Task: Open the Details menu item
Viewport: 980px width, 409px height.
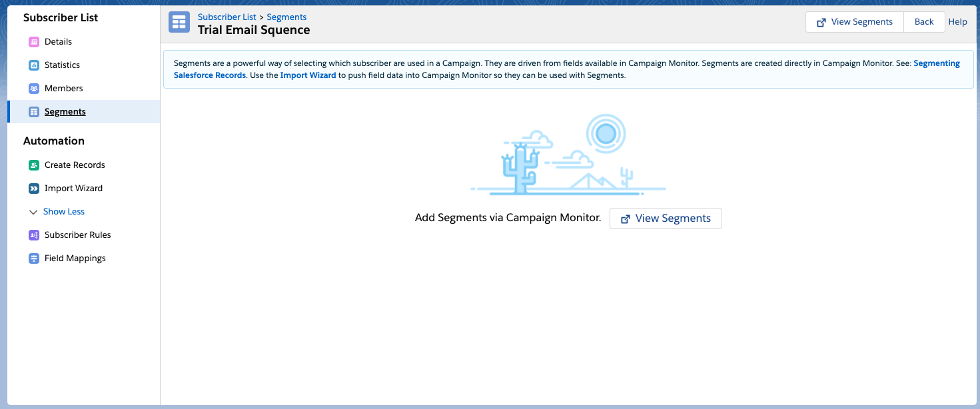Action: pyautogui.click(x=58, y=42)
